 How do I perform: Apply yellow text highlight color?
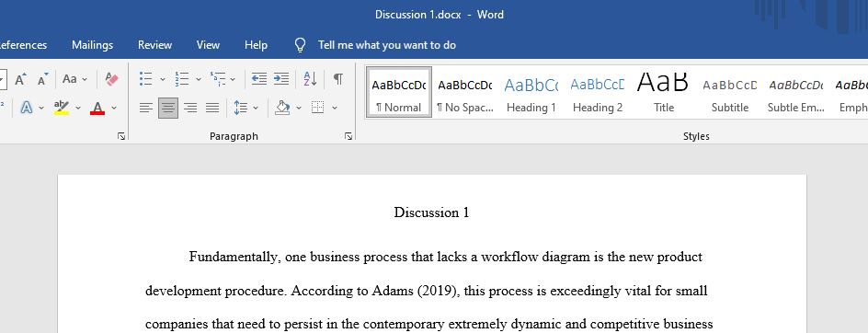(62, 108)
